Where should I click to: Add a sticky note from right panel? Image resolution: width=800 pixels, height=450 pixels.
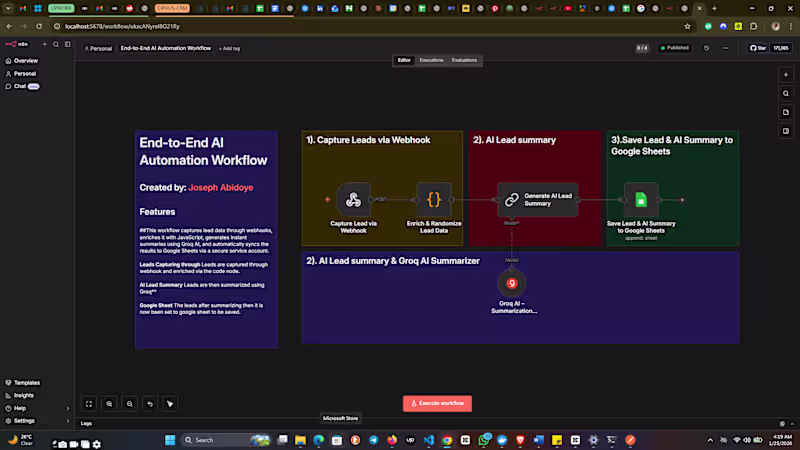point(786,112)
